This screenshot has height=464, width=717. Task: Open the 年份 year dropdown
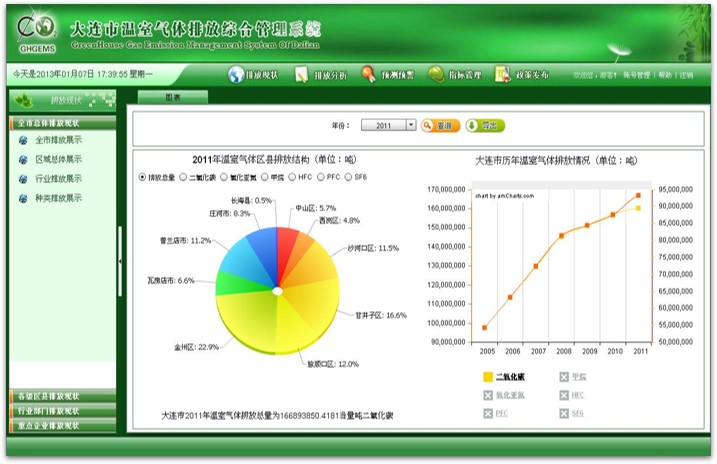411,126
